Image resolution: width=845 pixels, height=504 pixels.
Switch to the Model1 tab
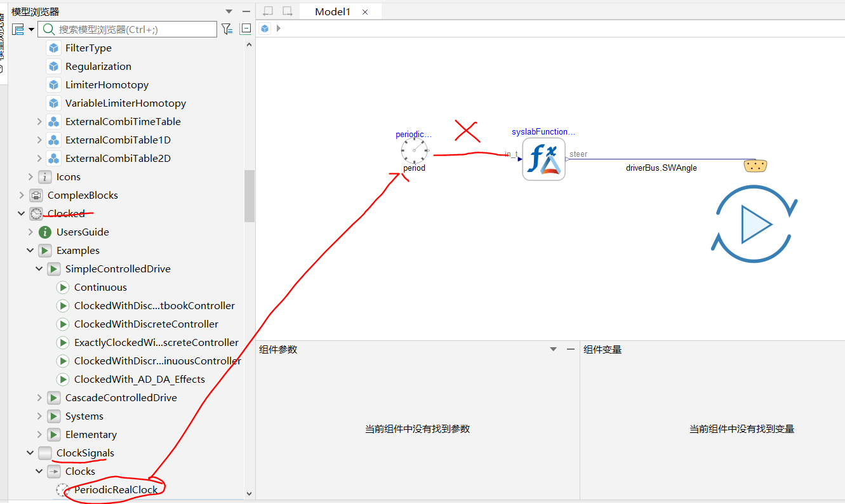tap(333, 11)
